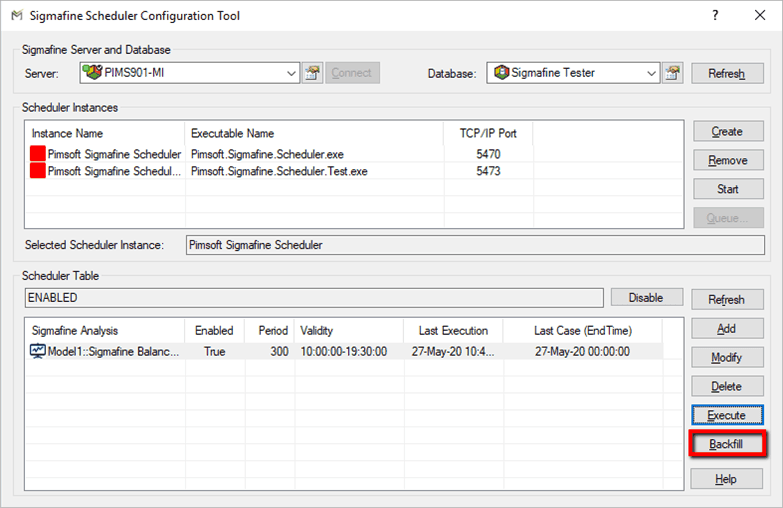The image size is (783, 508).
Task: Disable the scheduler table
Action: pyautogui.click(x=647, y=298)
